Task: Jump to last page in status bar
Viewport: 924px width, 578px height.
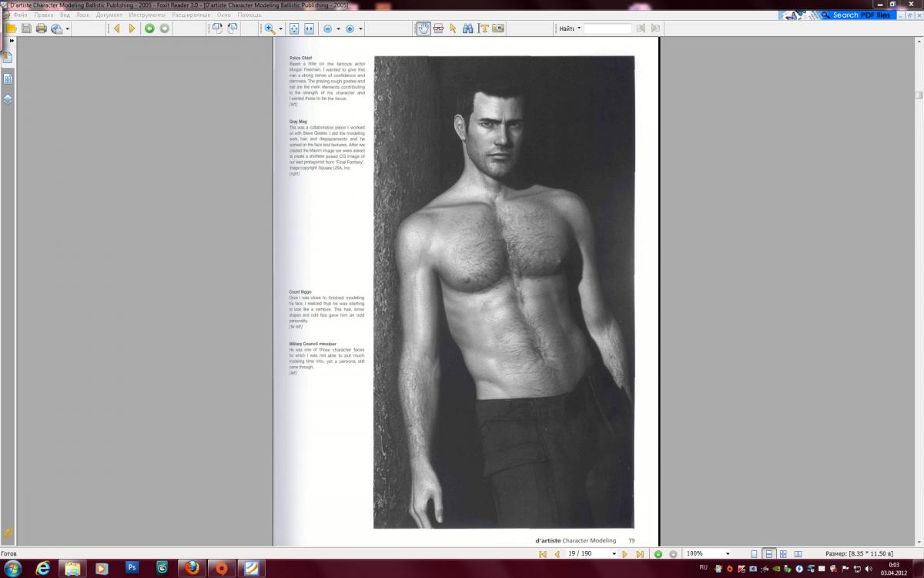Action: pos(639,553)
